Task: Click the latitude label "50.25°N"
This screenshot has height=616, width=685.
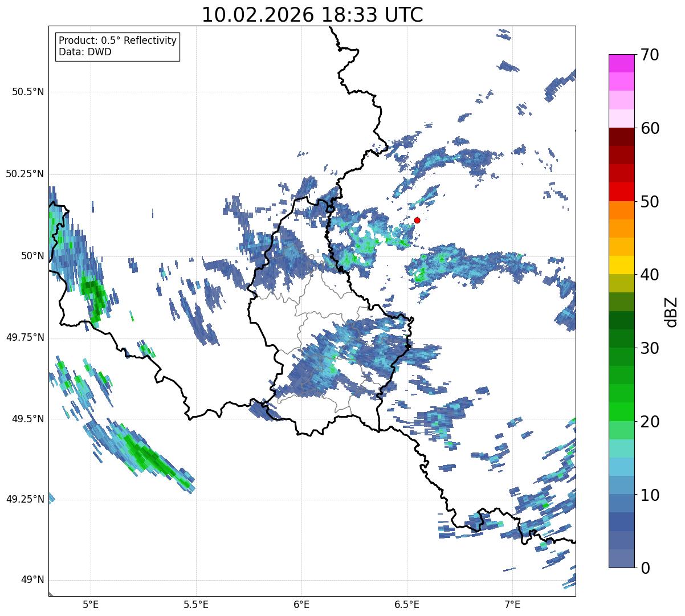Action: coord(25,174)
